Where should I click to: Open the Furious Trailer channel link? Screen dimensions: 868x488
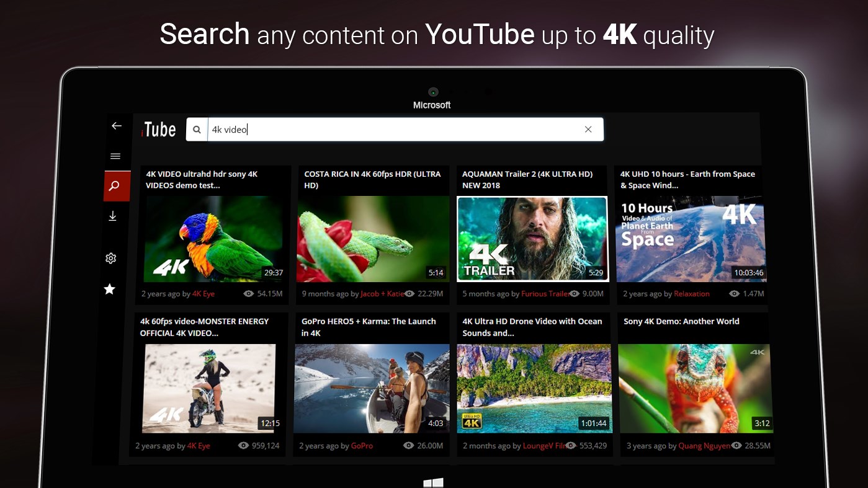point(545,294)
